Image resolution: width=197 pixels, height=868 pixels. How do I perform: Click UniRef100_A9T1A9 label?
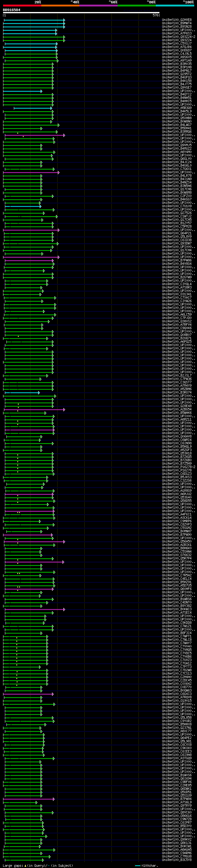click(177, 60)
